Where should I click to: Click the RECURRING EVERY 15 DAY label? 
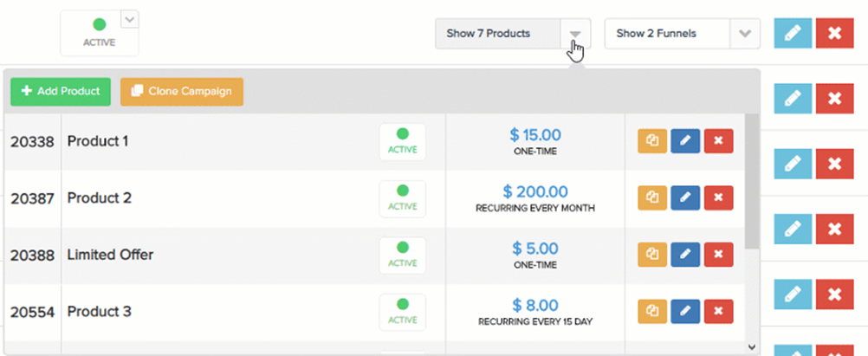(535, 321)
